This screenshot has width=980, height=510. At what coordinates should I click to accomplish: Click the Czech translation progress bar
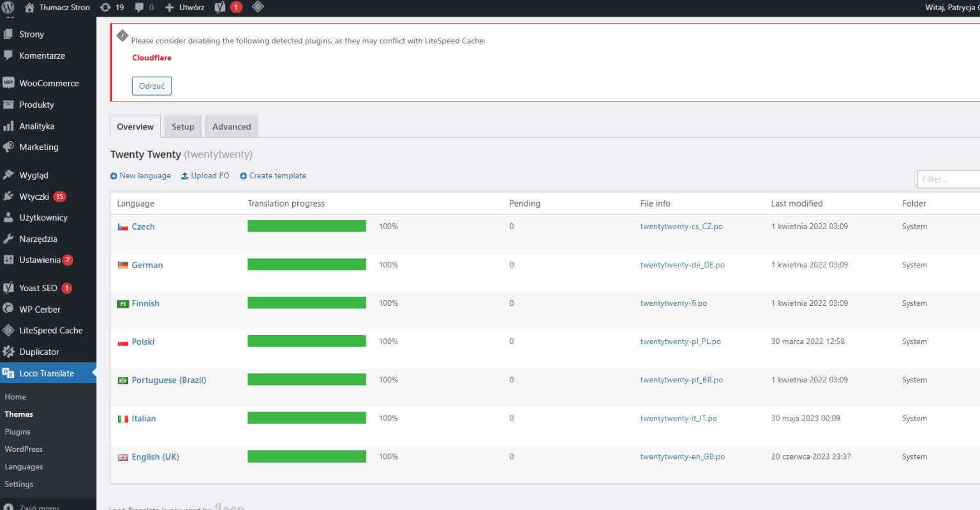click(307, 226)
